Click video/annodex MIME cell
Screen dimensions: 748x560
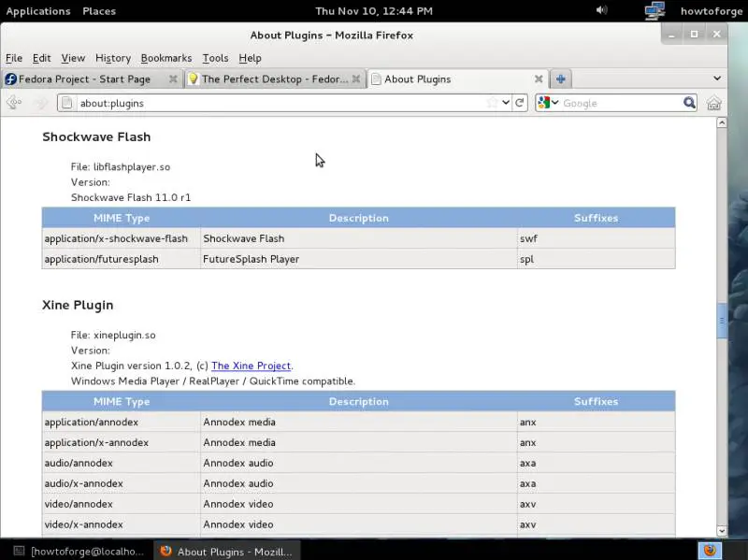tap(122, 504)
